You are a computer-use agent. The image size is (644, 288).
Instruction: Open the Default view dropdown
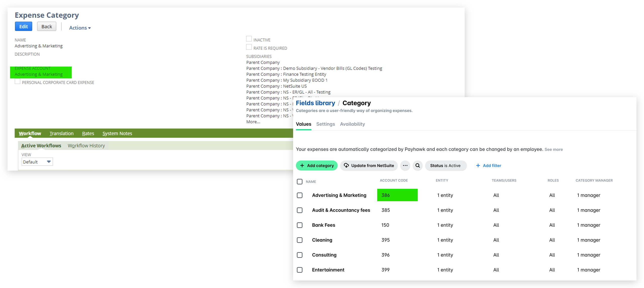(37, 162)
